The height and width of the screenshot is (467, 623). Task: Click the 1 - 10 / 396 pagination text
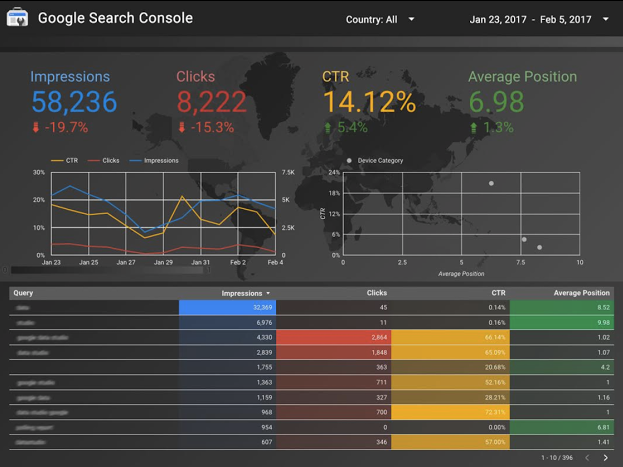pyautogui.click(x=557, y=458)
